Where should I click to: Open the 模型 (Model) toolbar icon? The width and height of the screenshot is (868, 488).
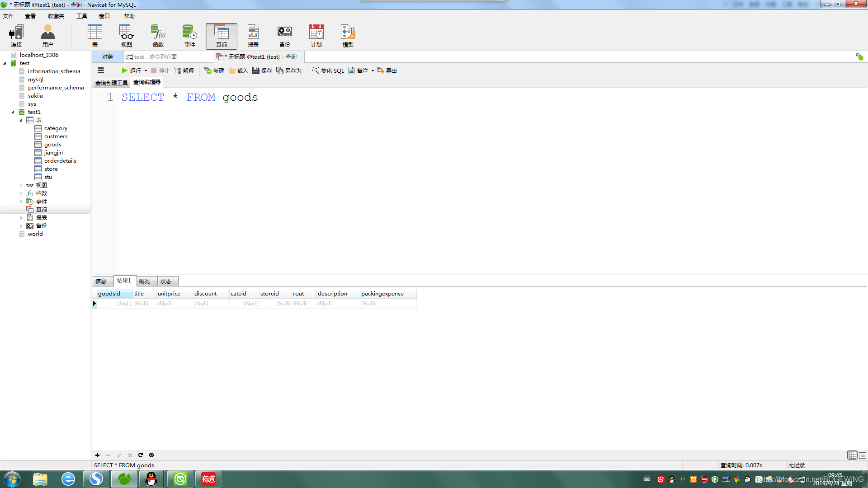348,36
